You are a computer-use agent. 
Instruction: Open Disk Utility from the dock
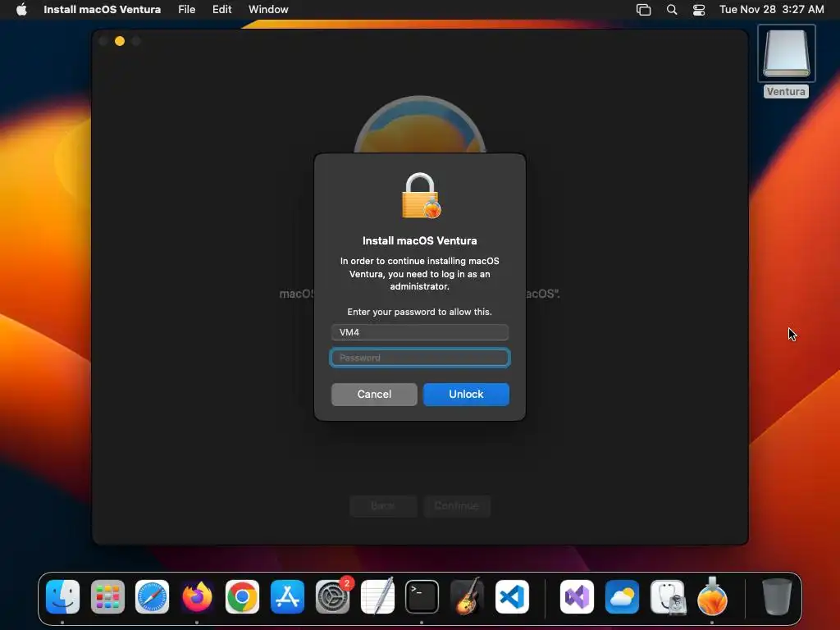668,597
